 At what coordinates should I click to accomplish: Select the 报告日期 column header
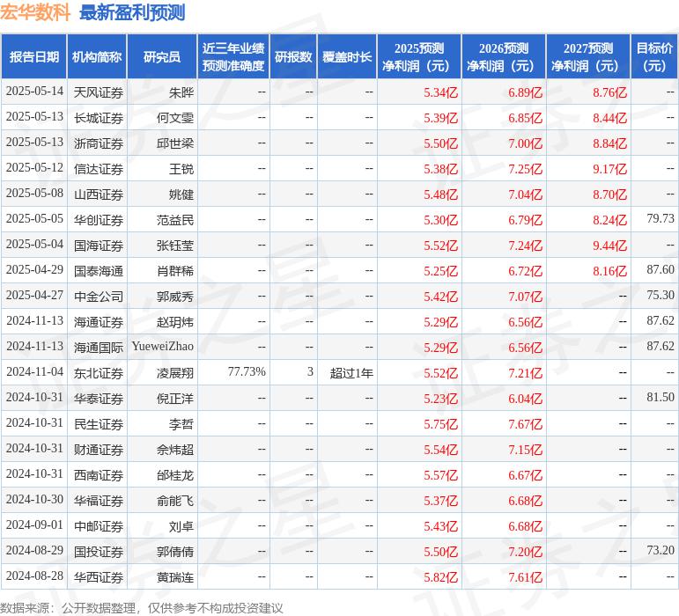pos(34,56)
